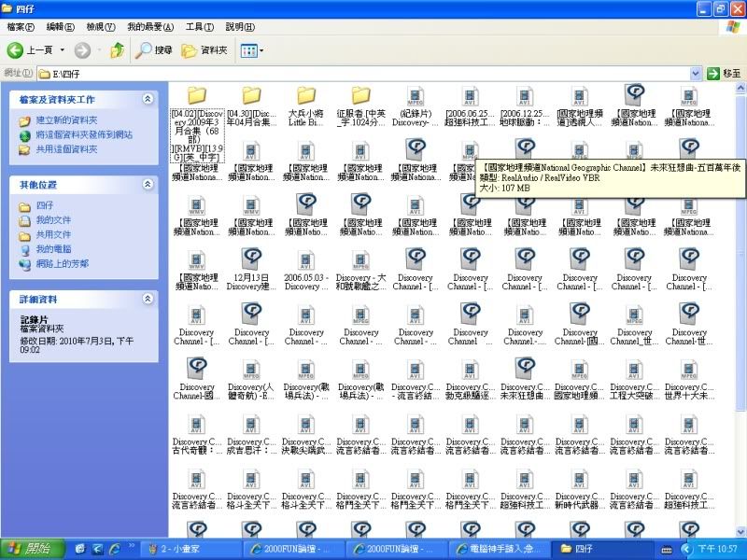Click 將這個資料夾發佈到網站 link
Viewport: 747px width, 560px height.
tap(84, 134)
